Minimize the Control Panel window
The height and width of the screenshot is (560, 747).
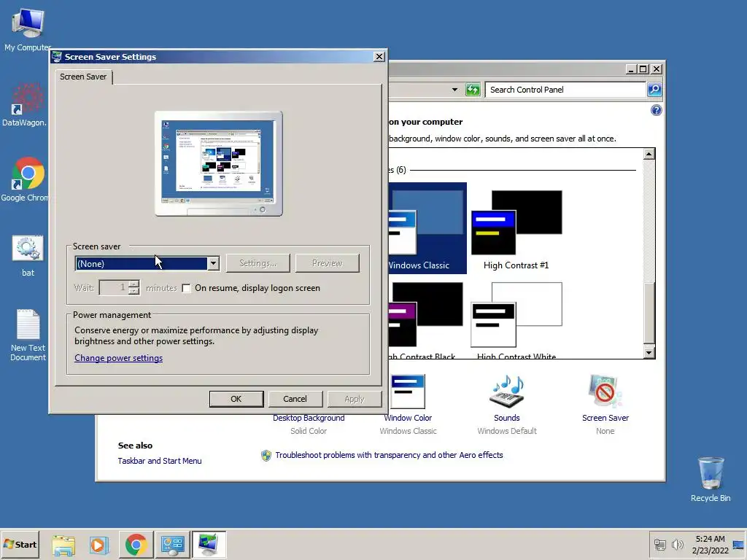[x=631, y=69]
